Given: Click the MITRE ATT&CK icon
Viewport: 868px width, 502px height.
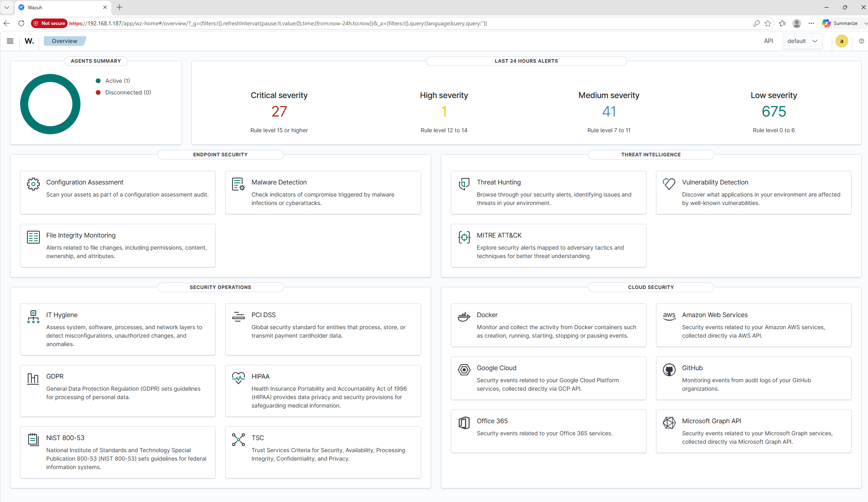Looking at the screenshot, I should pos(464,237).
